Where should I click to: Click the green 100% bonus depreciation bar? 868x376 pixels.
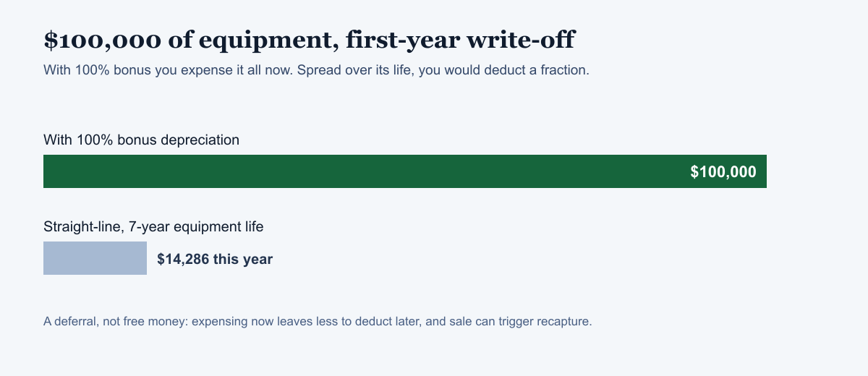pyautogui.click(x=405, y=171)
